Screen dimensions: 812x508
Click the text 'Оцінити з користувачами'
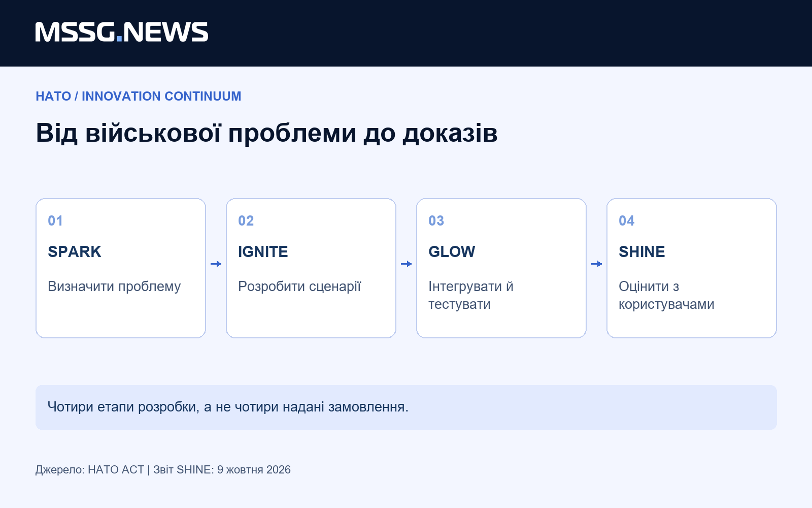pyautogui.click(x=666, y=295)
